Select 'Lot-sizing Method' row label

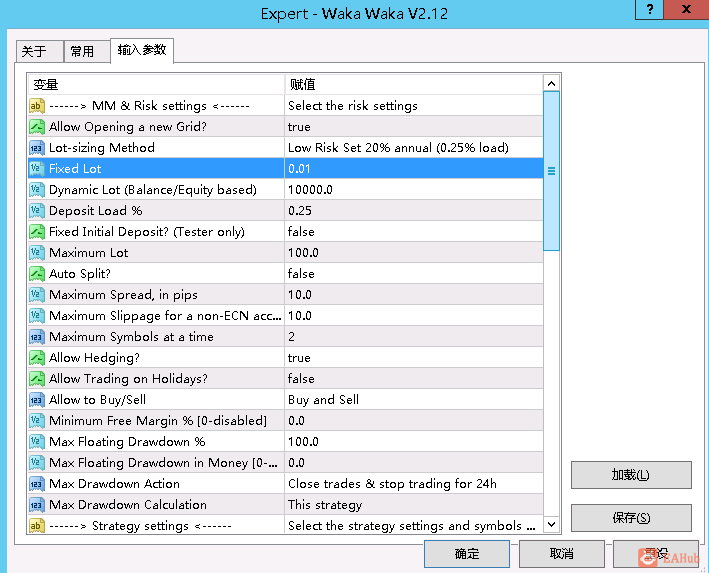pyautogui.click(x=102, y=148)
